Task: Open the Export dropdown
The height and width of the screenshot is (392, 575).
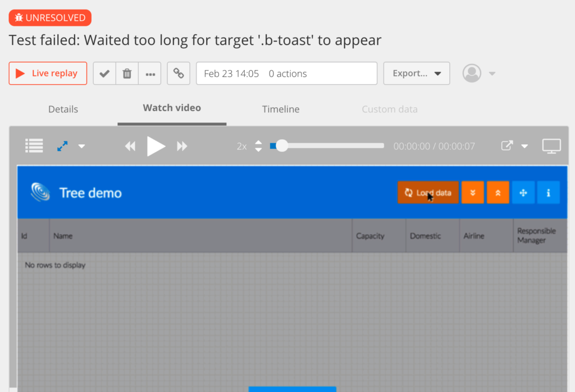Action: [416, 73]
